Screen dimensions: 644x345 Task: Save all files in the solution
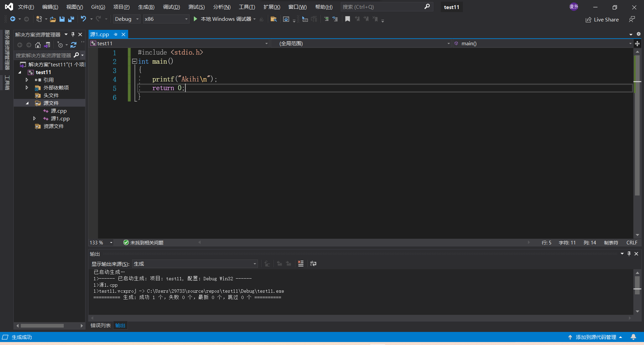(x=71, y=19)
